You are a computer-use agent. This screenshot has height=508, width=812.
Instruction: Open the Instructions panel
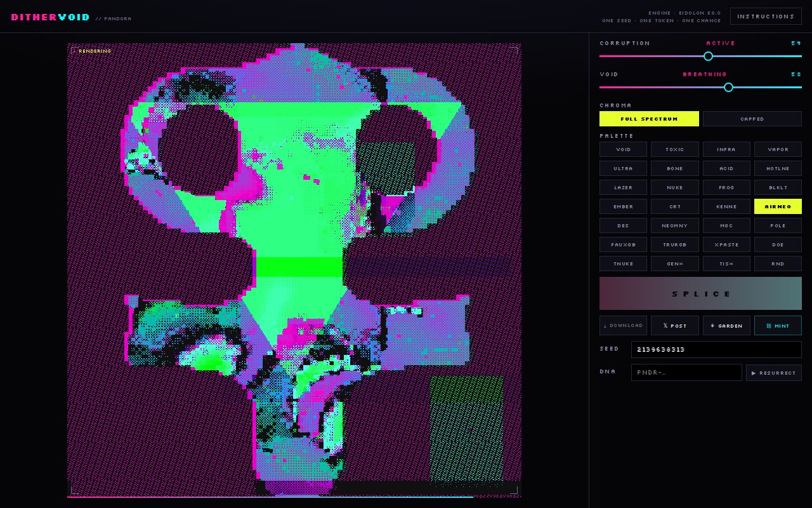click(766, 16)
